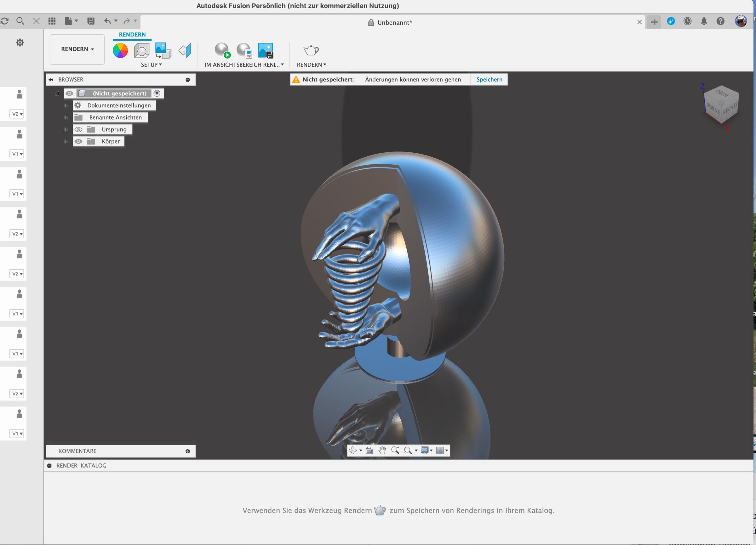The image size is (756, 545).
Task: Click the Render teapot icon
Action: [x=311, y=51]
